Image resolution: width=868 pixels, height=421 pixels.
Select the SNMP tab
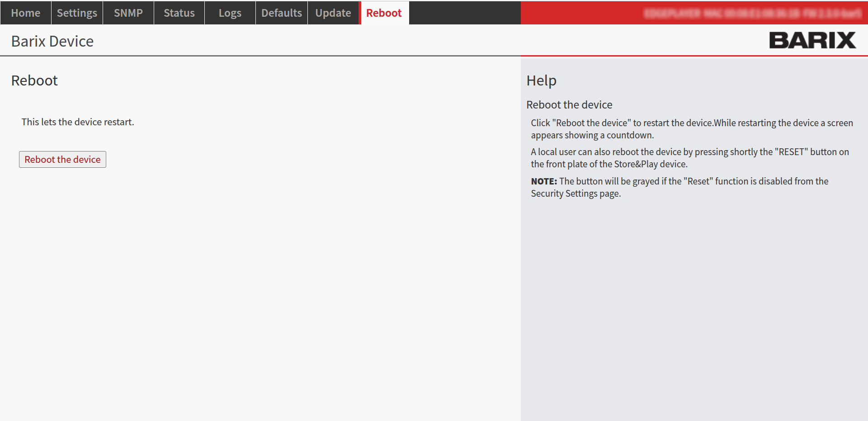tap(128, 13)
